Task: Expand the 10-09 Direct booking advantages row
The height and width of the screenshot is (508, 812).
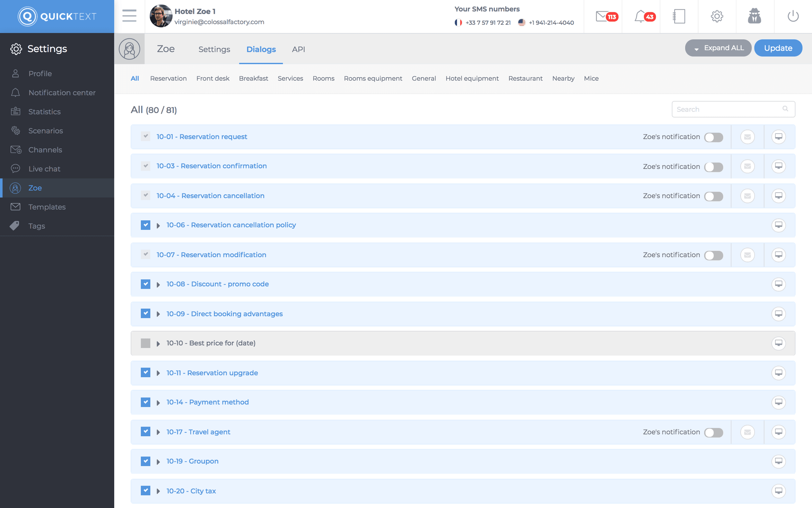Action: (x=158, y=314)
